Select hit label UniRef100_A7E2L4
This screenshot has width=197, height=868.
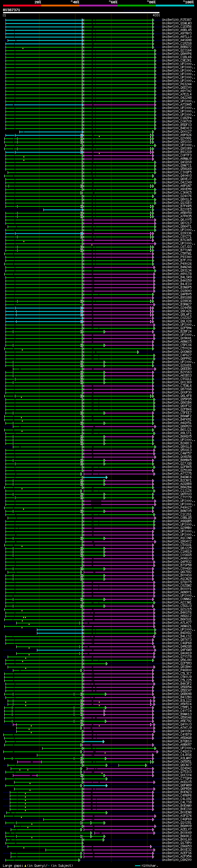[177, 94]
